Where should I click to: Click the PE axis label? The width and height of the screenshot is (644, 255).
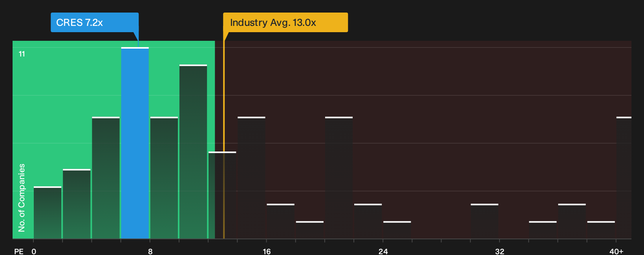coord(19,251)
